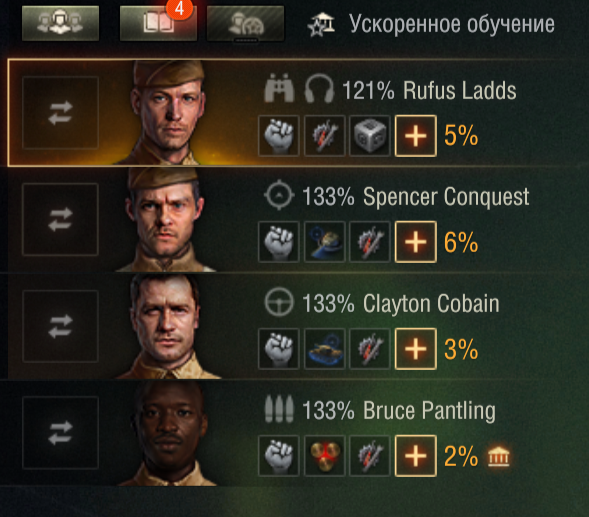Open the crew books tab with badge

[158, 23]
